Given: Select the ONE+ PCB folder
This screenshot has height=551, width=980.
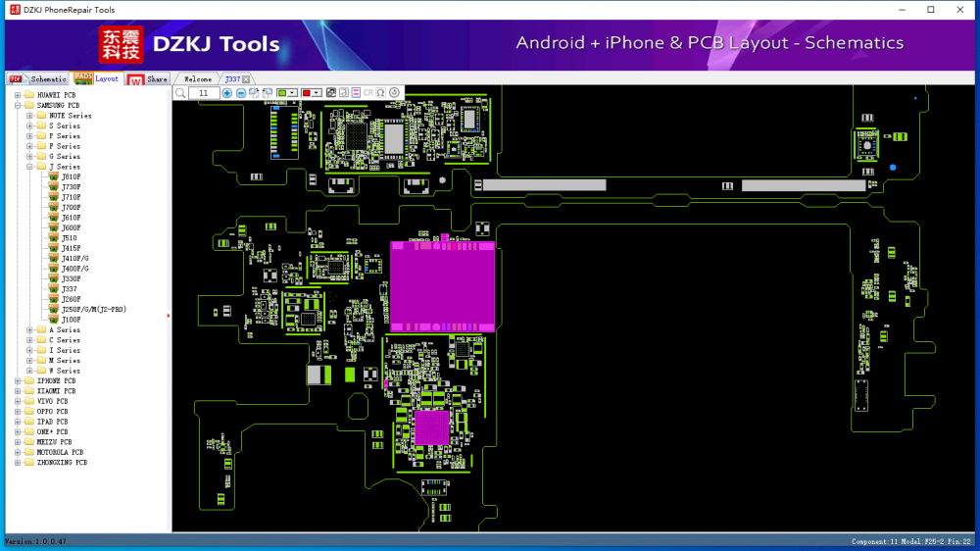Looking at the screenshot, I should pyautogui.click(x=52, y=431).
